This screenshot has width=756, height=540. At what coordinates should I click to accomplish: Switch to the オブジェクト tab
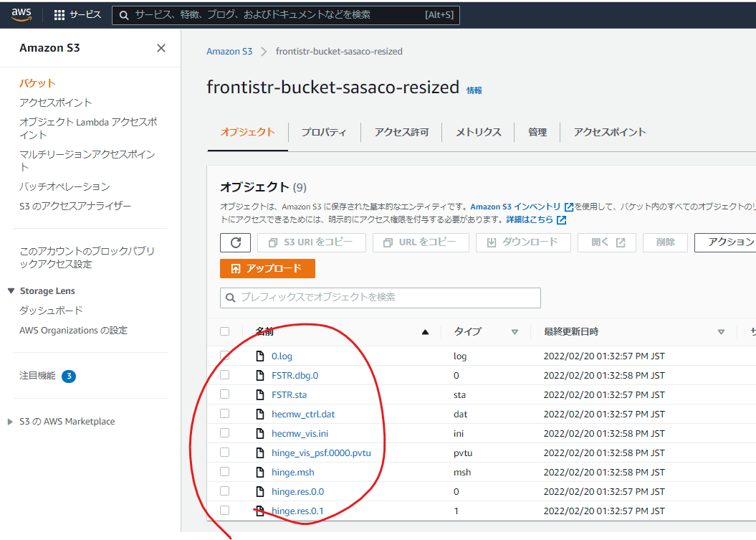pyautogui.click(x=248, y=132)
